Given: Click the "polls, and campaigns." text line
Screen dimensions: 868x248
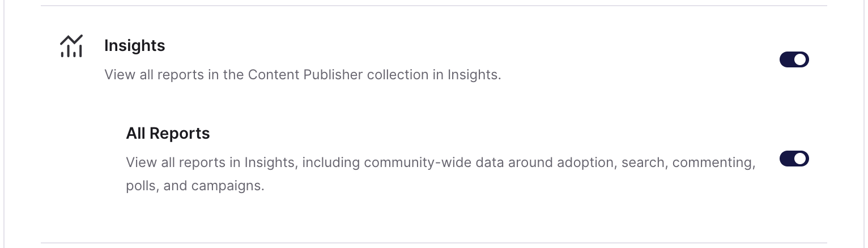Looking at the screenshot, I should tap(195, 186).
